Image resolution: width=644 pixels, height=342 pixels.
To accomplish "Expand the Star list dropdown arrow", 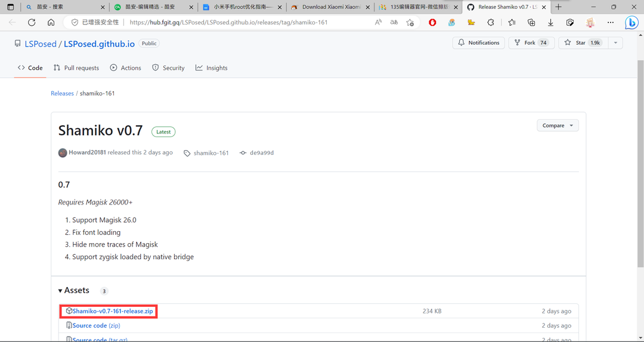I will click(615, 43).
